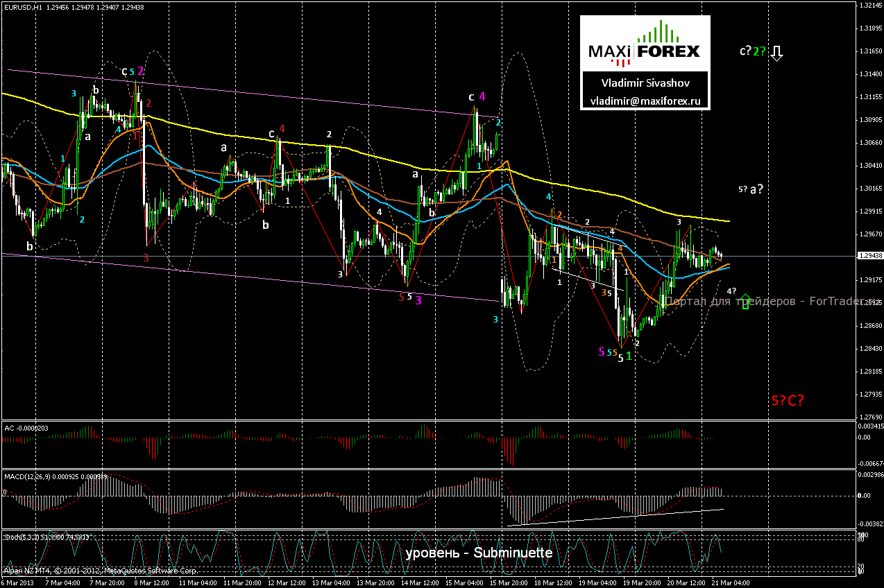Viewport: 884px width, 588px height.
Task: Select the MACD(12,26,9) indicator label
Action: click(x=28, y=475)
